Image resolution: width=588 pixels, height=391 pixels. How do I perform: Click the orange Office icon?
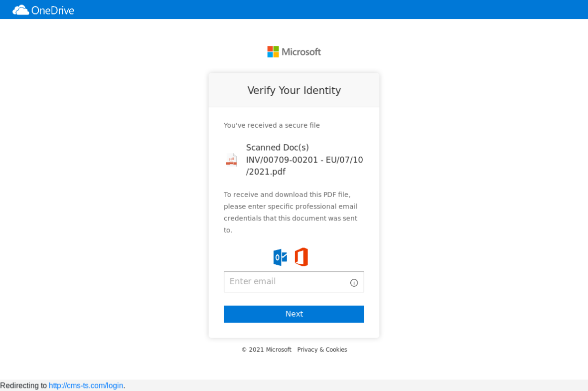tap(301, 257)
